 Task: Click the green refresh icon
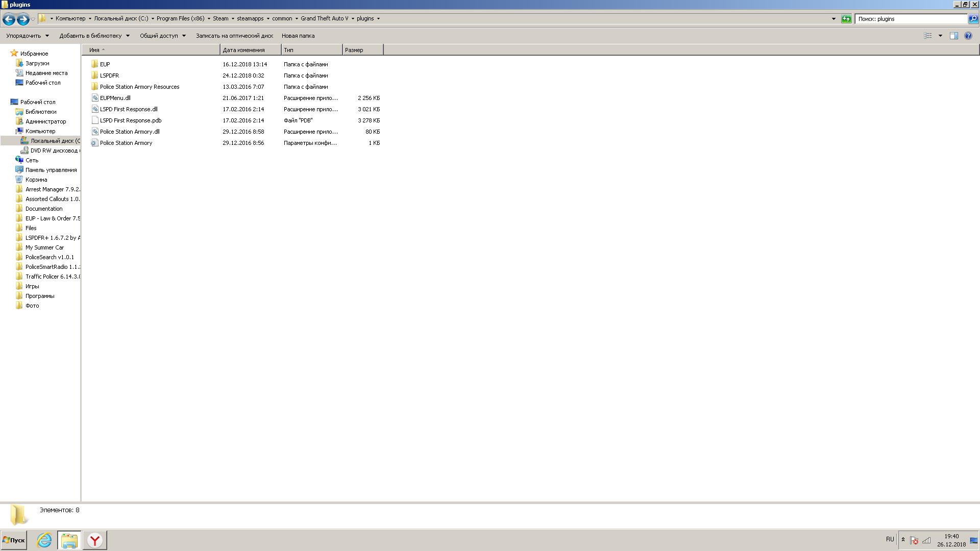pos(846,19)
